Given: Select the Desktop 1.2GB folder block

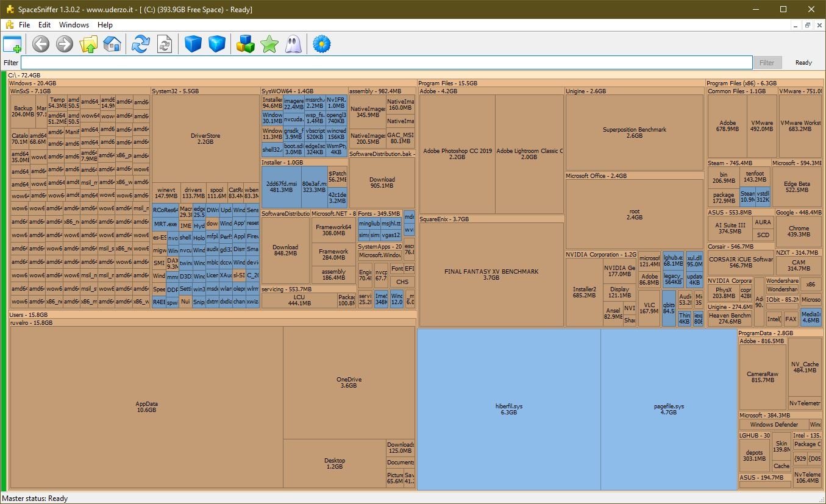Looking at the screenshot, I should tap(335, 464).
